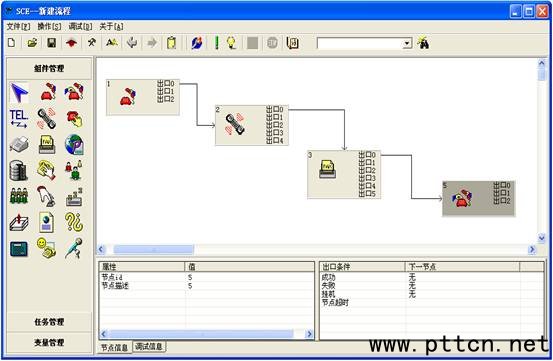Click the letter A text toolbar icon
The height and width of the screenshot is (361, 553).
point(112,43)
